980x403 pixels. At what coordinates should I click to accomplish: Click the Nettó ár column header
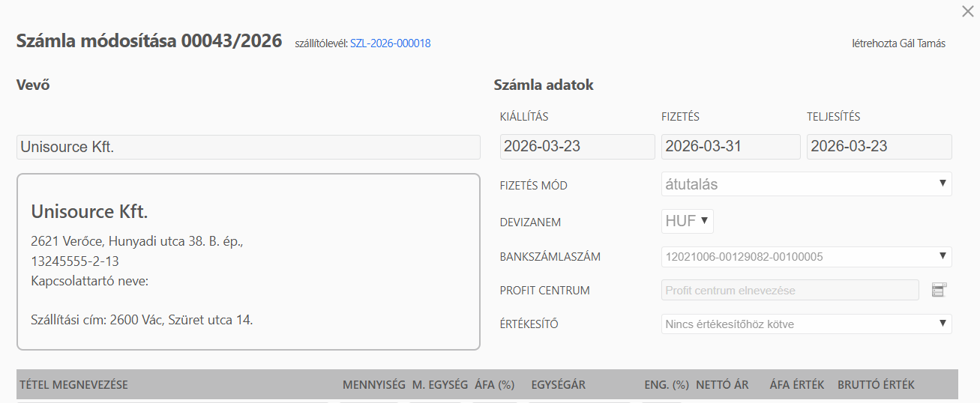click(722, 385)
